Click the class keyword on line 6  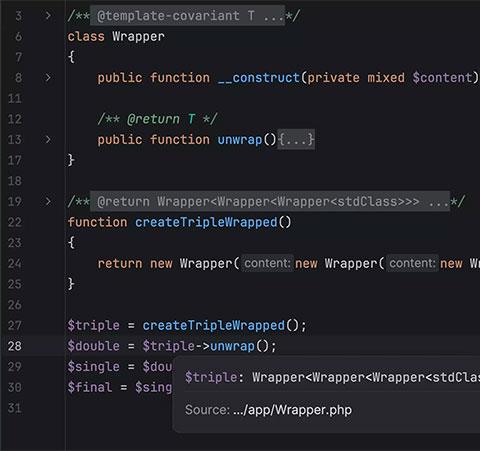[x=86, y=37]
